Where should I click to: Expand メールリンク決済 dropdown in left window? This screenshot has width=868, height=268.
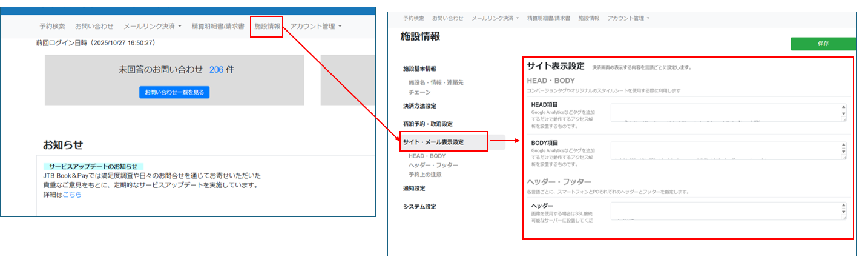[x=153, y=27]
